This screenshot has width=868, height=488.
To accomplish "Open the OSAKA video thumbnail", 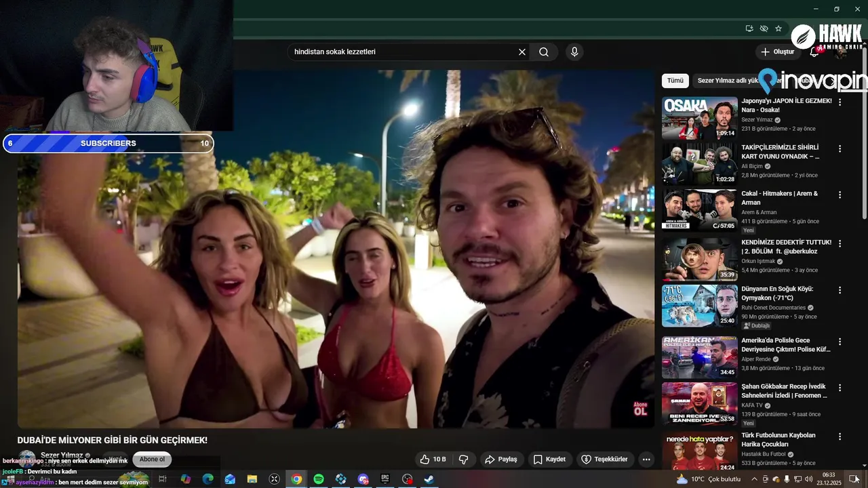I will pyautogui.click(x=699, y=118).
